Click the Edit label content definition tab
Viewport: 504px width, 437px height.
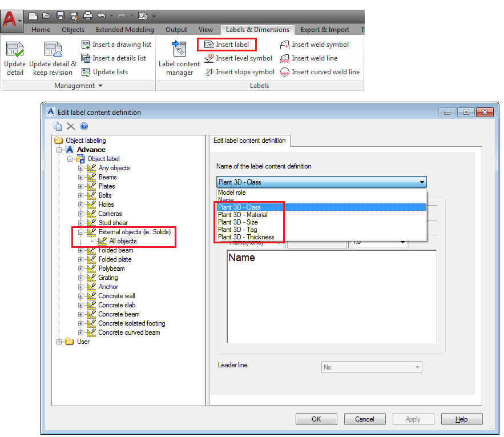point(249,141)
